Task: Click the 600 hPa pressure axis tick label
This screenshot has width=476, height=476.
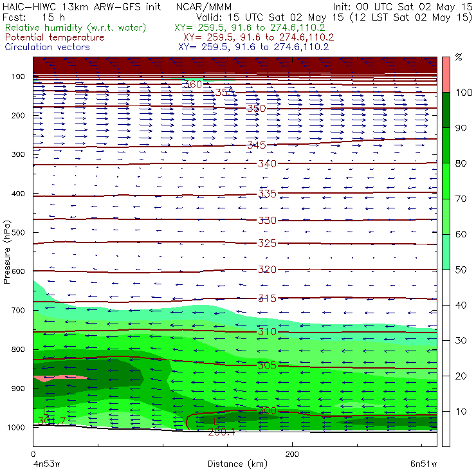Action: tap(18, 271)
